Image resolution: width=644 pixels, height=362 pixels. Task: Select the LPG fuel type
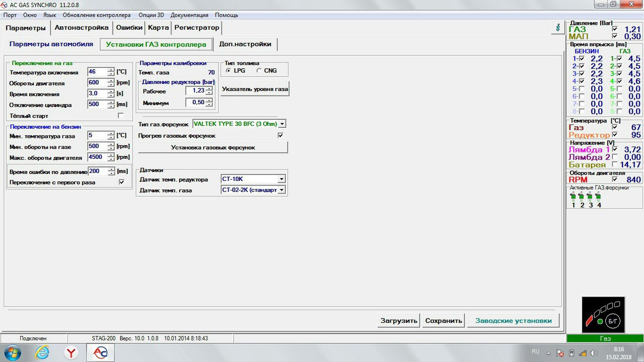tap(228, 70)
